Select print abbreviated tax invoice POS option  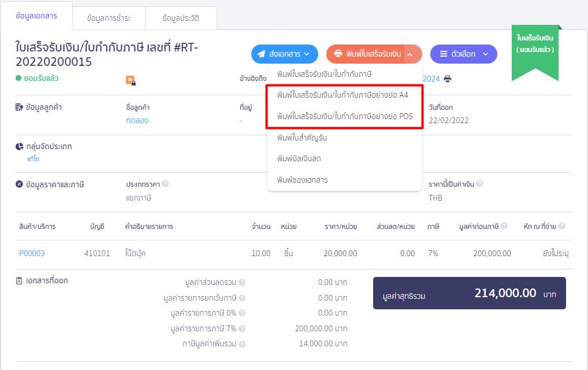pyautogui.click(x=345, y=116)
